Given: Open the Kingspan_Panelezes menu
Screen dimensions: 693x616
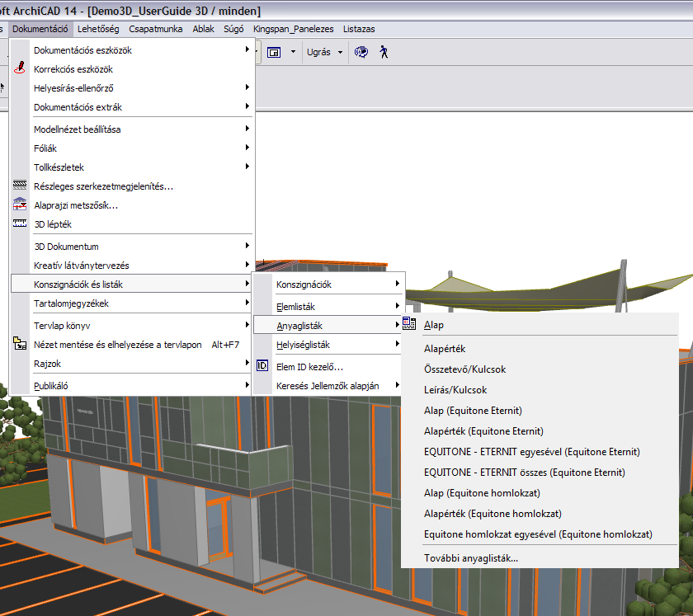Looking at the screenshot, I should pos(294,29).
